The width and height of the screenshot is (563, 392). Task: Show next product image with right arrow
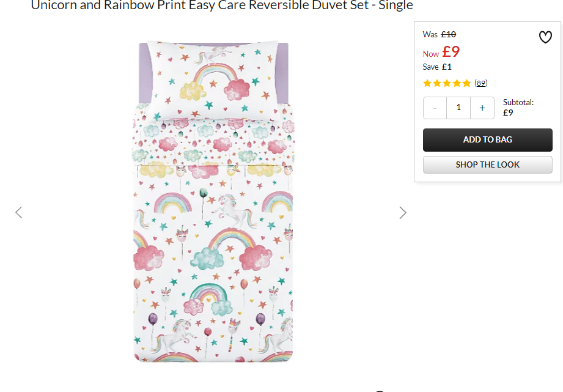point(402,213)
